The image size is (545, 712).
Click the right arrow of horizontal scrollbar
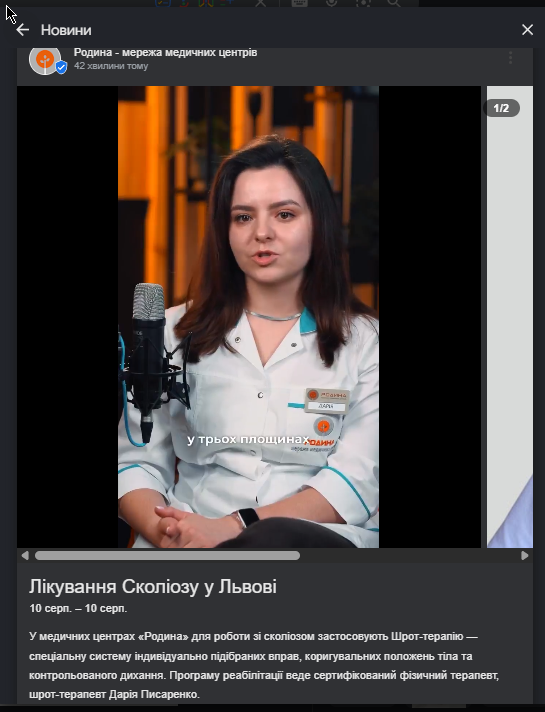coord(525,555)
